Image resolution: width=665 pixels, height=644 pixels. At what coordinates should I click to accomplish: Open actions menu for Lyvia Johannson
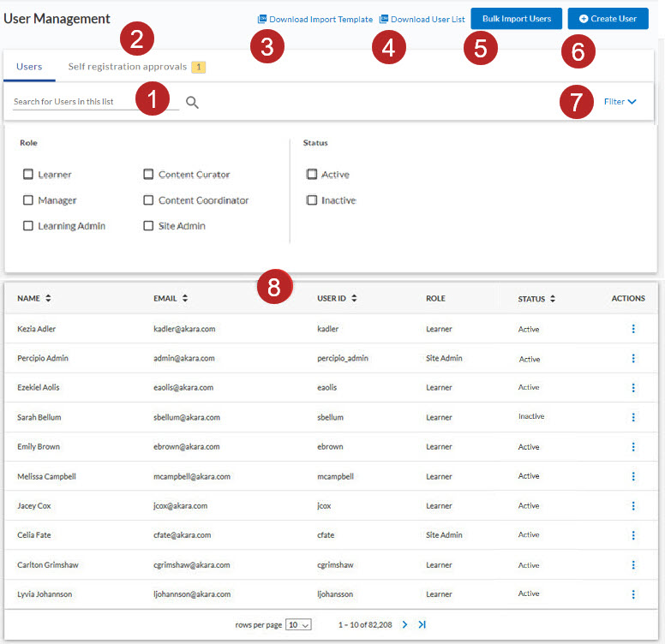pos(633,594)
